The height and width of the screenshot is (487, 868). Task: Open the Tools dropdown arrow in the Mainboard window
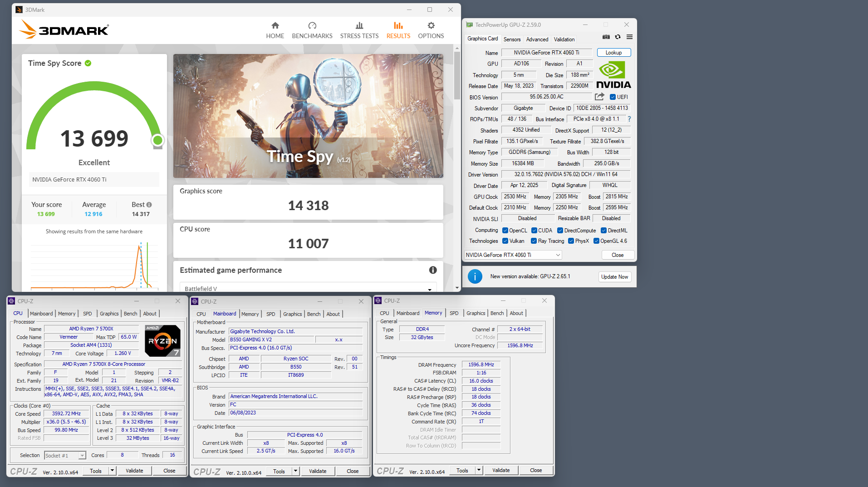point(295,471)
